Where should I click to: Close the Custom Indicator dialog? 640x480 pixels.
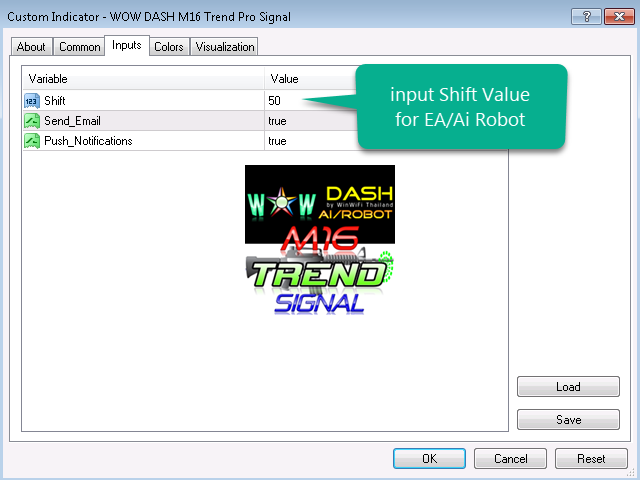point(619,17)
